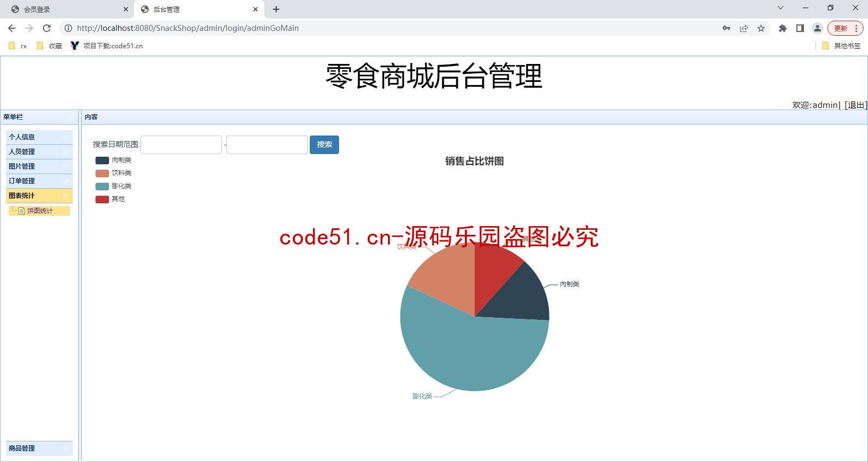Open the browser three-dot menu
The height and width of the screenshot is (462, 868).
[x=856, y=28]
